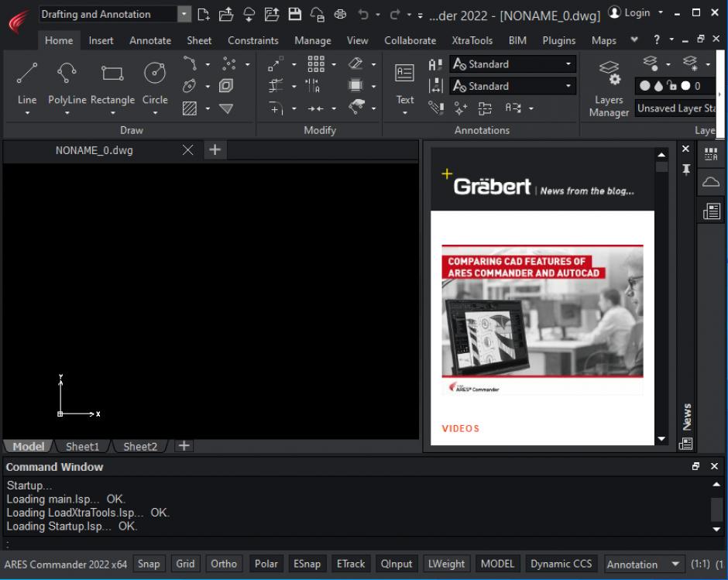Image resolution: width=728 pixels, height=580 pixels.
Task: Click the layer color white swatch
Action: coord(685,86)
